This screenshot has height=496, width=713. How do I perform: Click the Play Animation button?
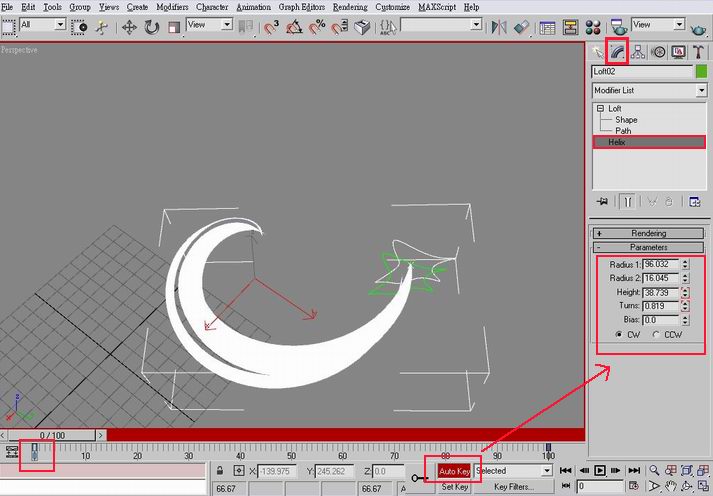point(600,470)
